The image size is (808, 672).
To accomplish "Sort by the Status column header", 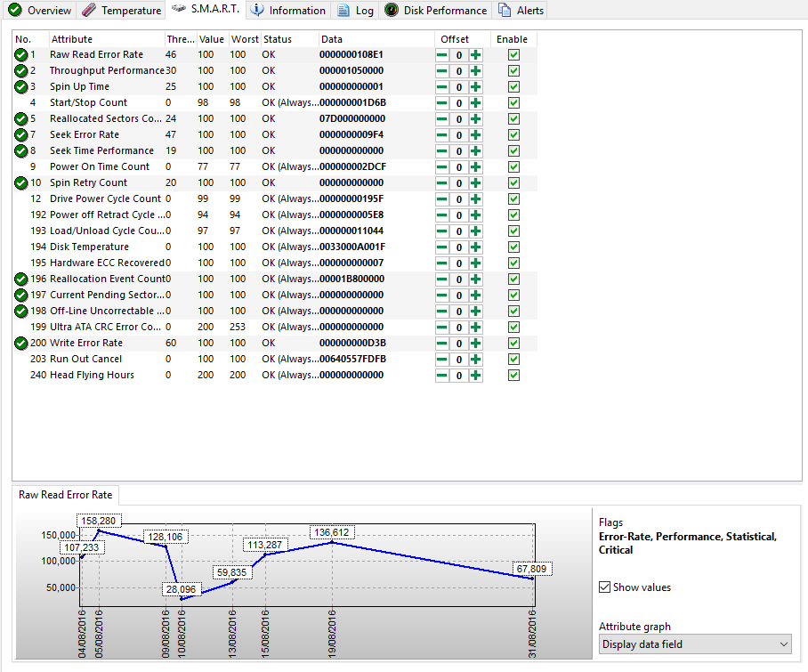I will (x=288, y=39).
